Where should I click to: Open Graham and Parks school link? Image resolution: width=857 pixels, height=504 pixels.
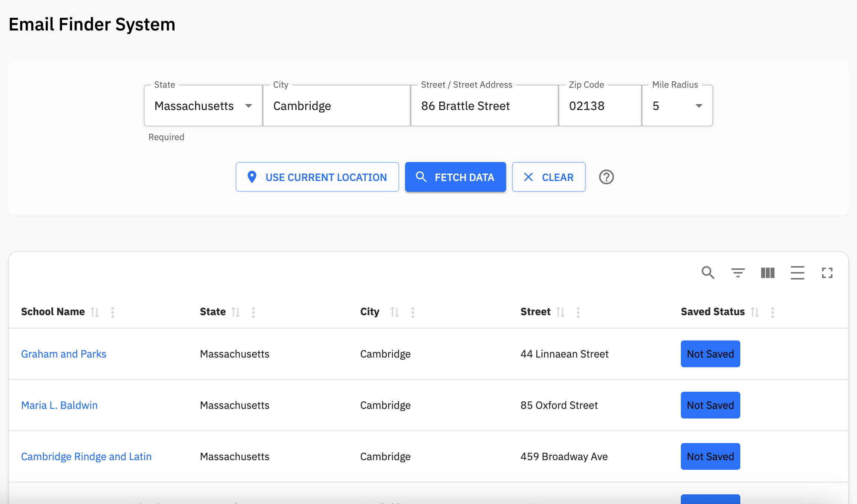[x=64, y=354]
